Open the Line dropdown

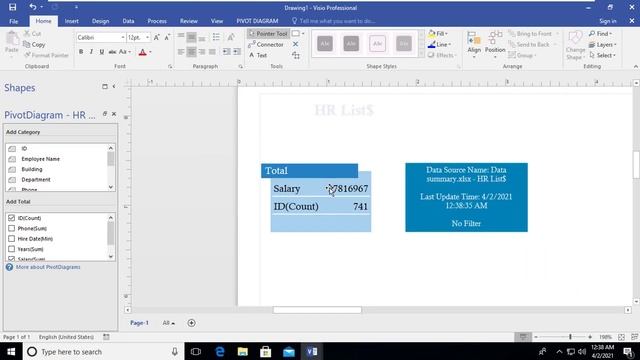tap(439, 44)
